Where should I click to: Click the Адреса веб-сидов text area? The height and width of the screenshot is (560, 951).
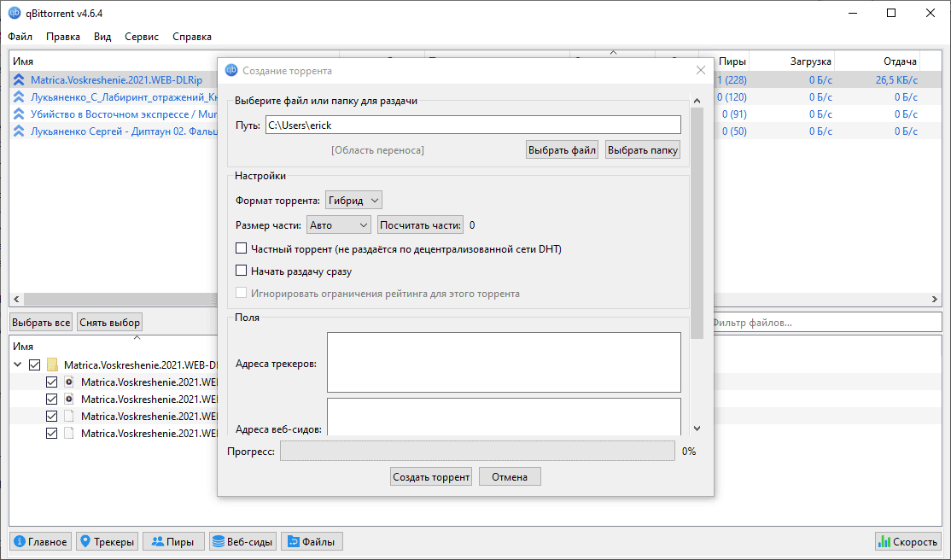504,417
